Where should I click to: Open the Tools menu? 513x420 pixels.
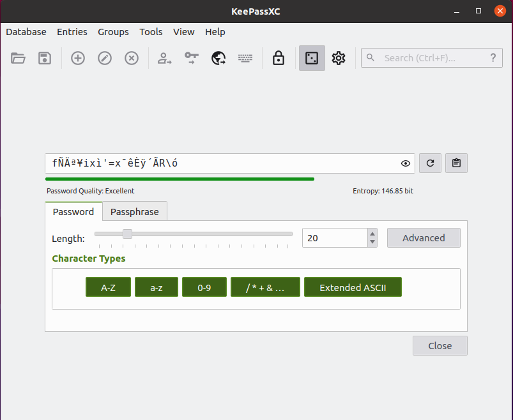click(x=151, y=32)
